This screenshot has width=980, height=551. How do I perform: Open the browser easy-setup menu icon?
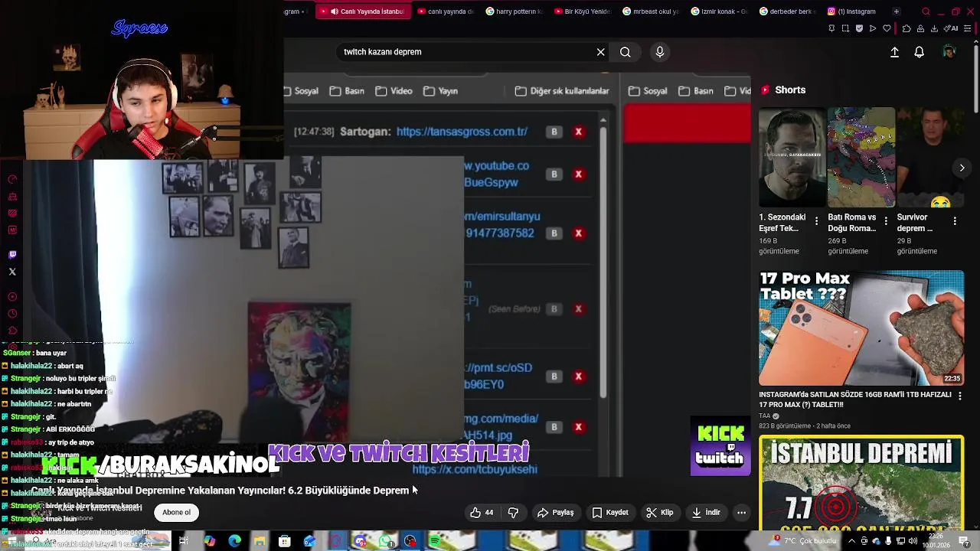click(968, 28)
